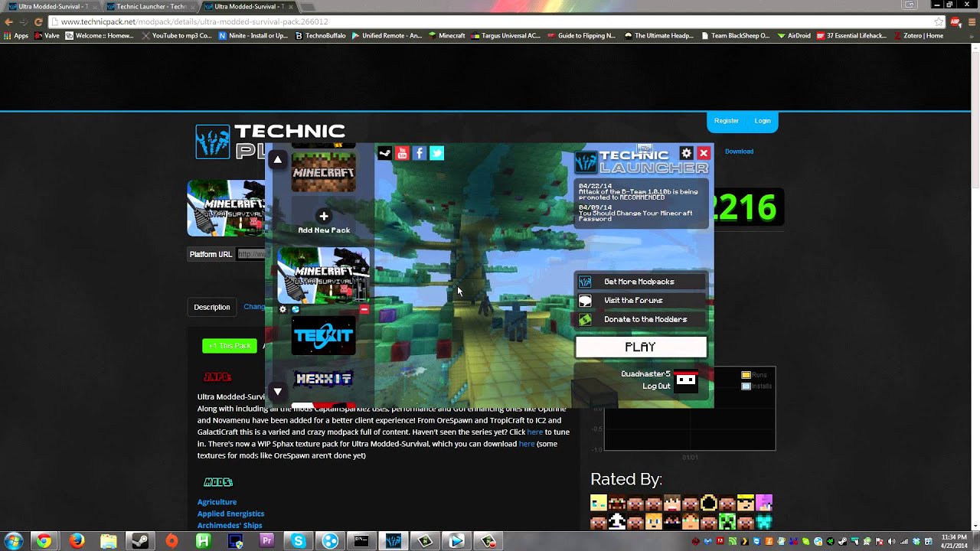Image resolution: width=980 pixels, height=551 pixels.
Task: Open the TechnoBuffalo bookmark
Action: [x=320, y=35]
